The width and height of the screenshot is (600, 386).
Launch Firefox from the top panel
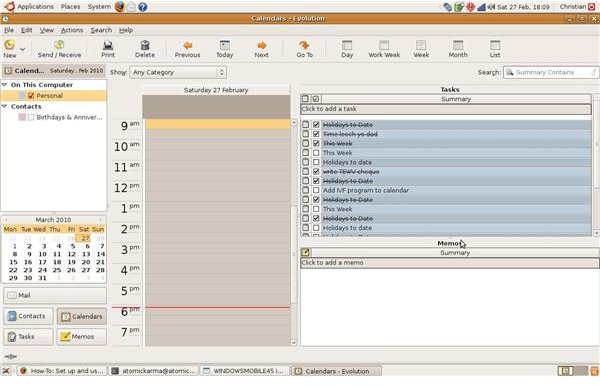pos(120,7)
